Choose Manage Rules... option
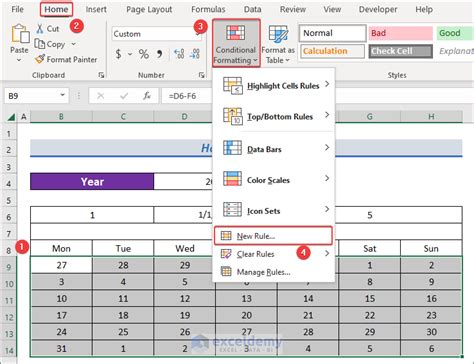Screen dimensions: 474x364 [x=273, y=272]
